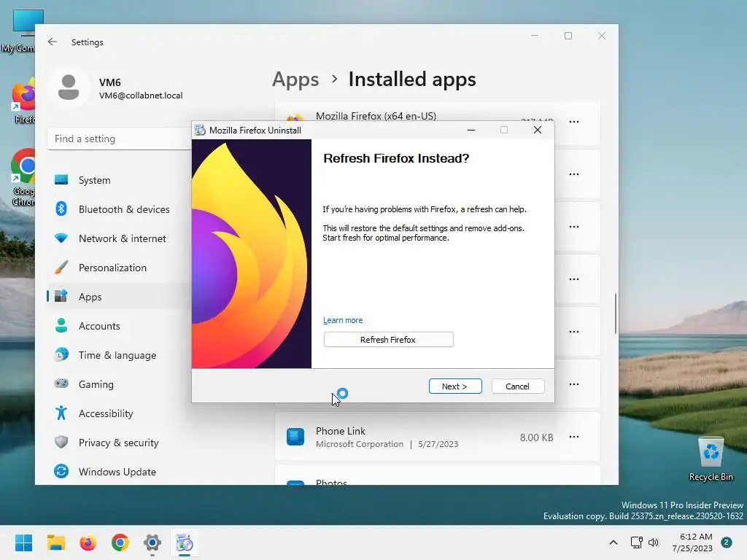This screenshot has width=747, height=560.
Task: Click the volume speaker tray icon
Action: click(x=654, y=542)
